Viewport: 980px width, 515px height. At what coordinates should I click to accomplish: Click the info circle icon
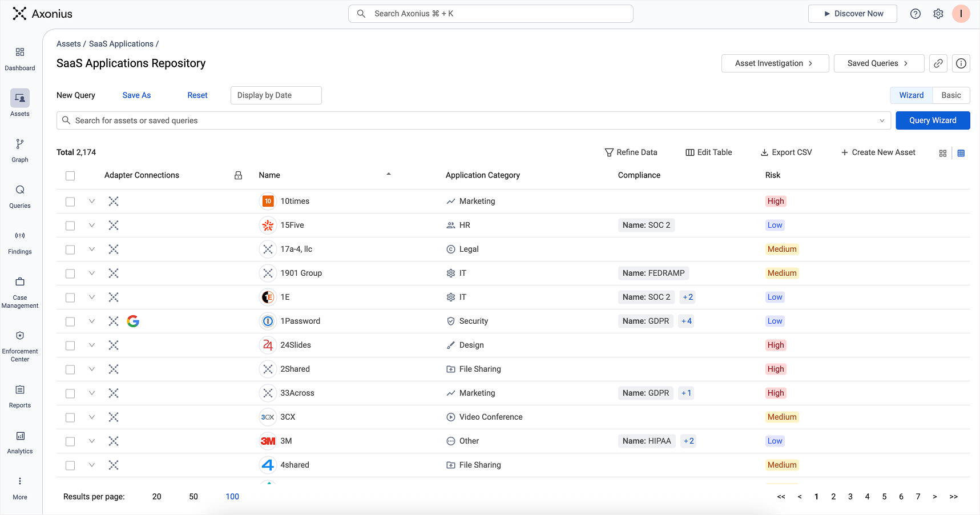[961, 63]
